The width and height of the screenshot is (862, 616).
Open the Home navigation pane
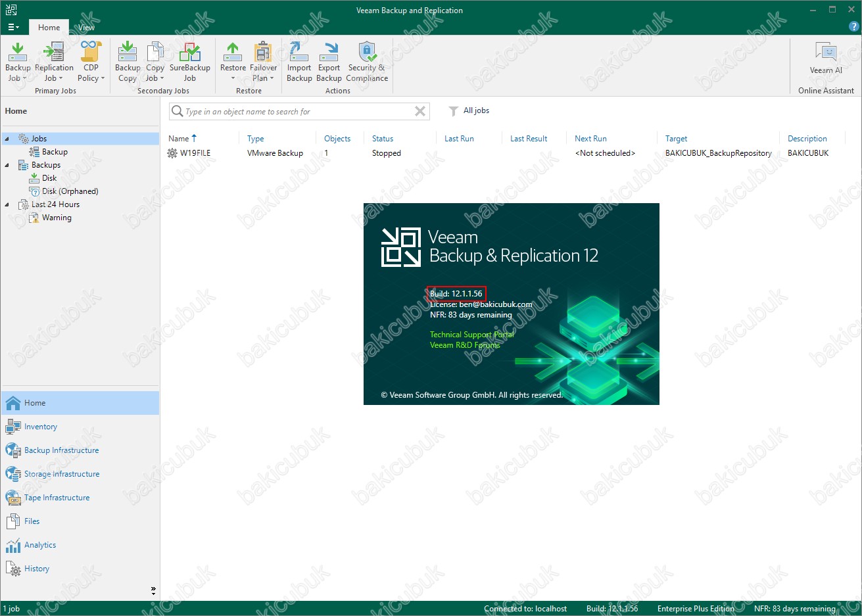(80, 403)
